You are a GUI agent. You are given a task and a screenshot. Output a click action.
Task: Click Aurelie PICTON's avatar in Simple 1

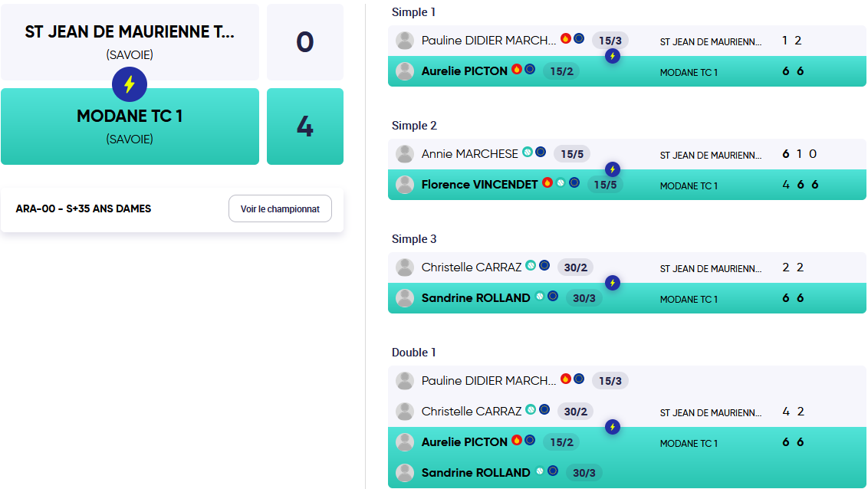(405, 71)
